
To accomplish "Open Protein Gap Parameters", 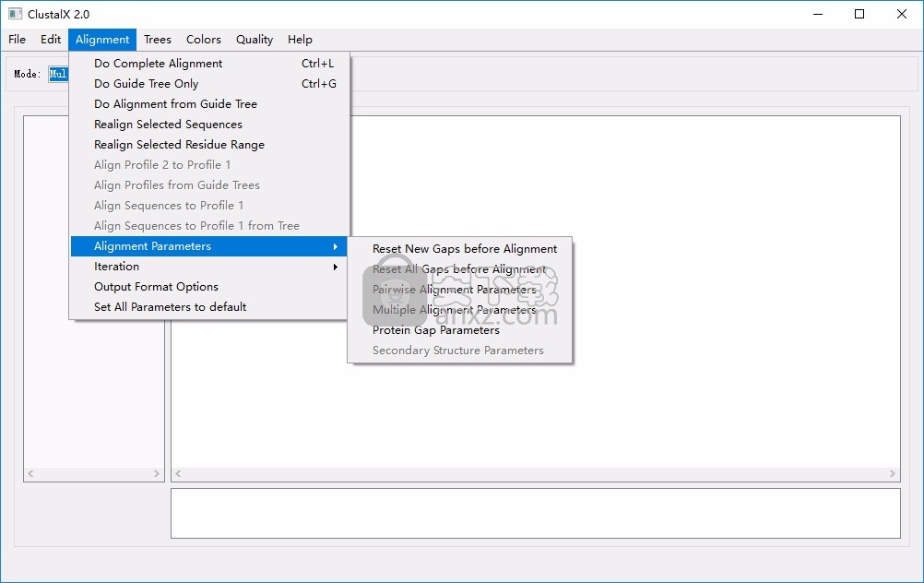I will click(459, 330).
